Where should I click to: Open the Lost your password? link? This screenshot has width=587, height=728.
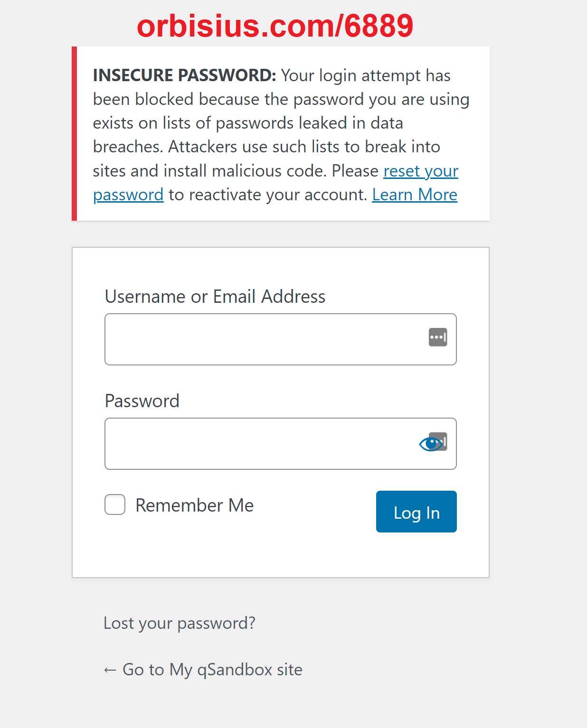coord(180,623)
